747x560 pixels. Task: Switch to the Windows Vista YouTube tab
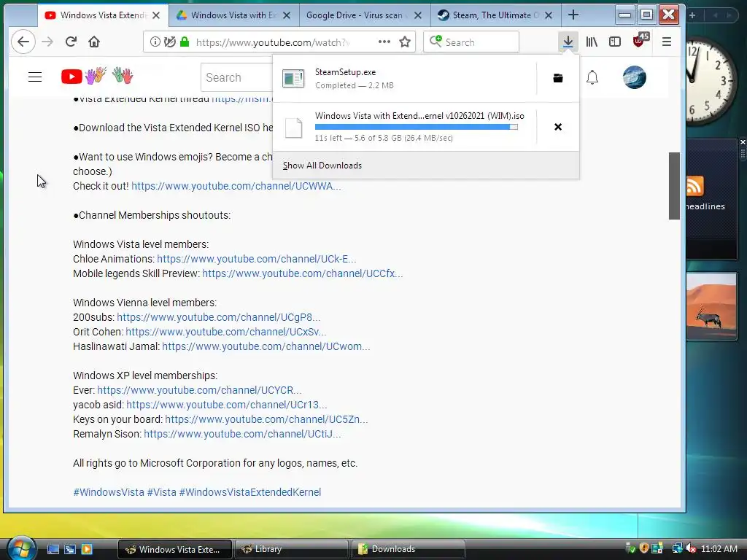pyautogui.click(x=102, y=15)
